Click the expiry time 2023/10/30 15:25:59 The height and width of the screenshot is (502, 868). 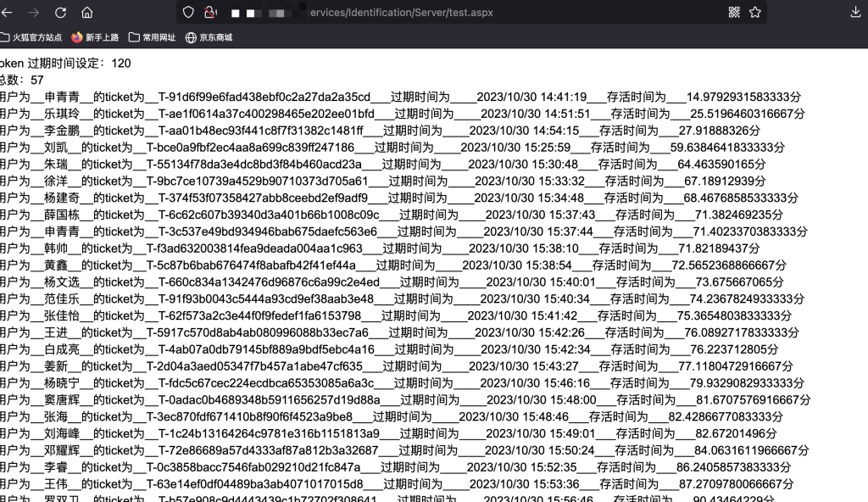pyautogui.click(x=515, y=148)
